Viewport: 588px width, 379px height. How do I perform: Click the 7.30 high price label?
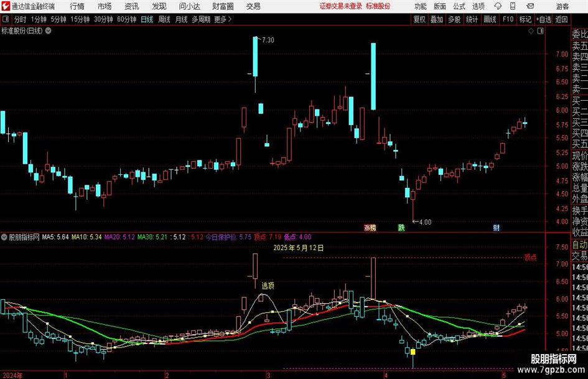tap(268, 40)
